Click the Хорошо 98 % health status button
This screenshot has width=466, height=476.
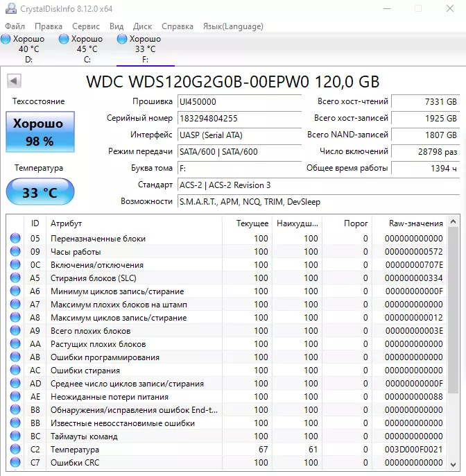(40, 132)
